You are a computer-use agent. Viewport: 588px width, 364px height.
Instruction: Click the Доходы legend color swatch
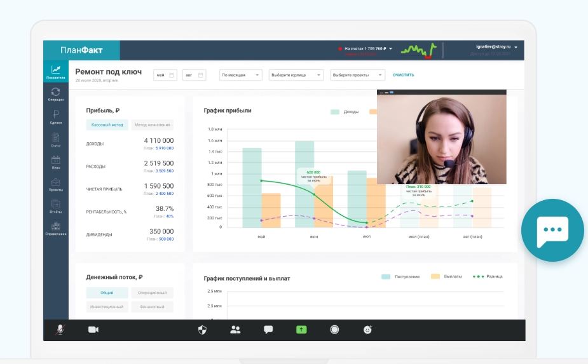(x=335, y=112)
